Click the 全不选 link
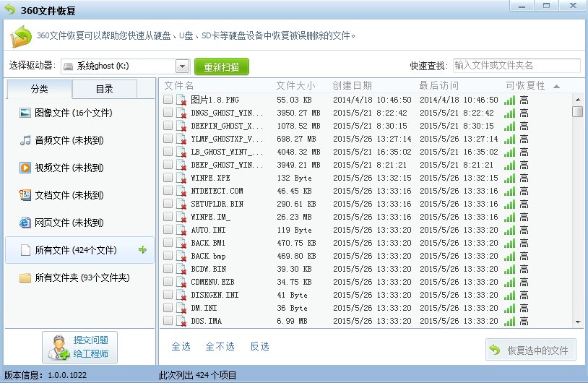 click(x=220, y=346)
